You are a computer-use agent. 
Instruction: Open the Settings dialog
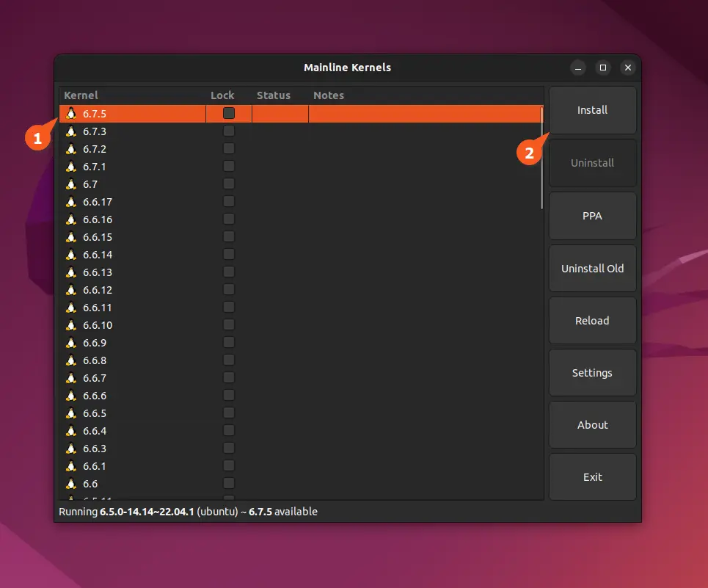click(592, 373)
